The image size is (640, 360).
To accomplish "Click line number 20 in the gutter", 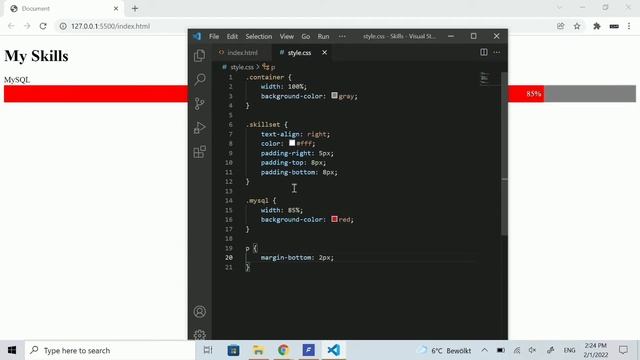I will [x=229, y=258].
